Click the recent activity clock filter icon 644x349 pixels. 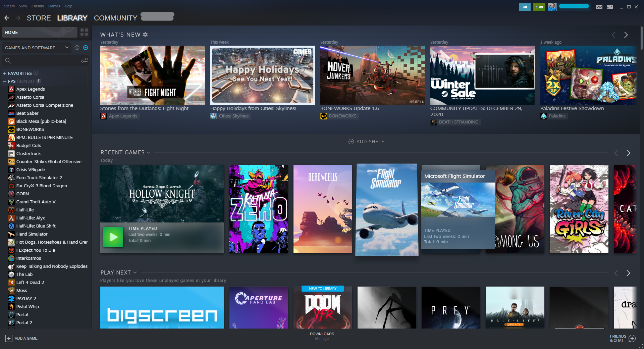click(x=77, y=48)
